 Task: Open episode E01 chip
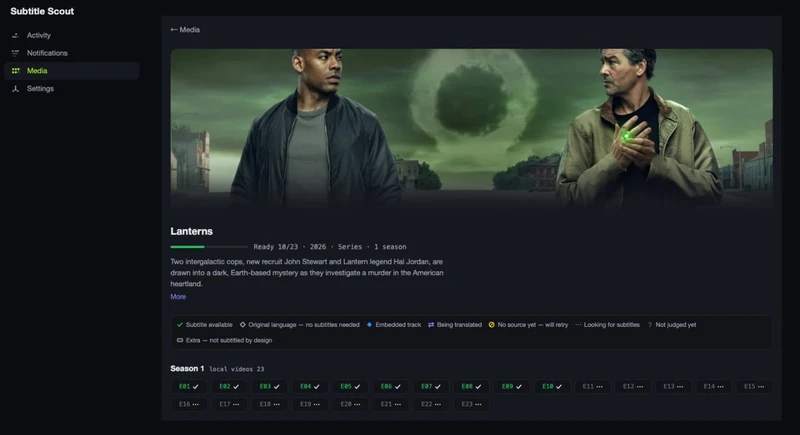(189, 387)
